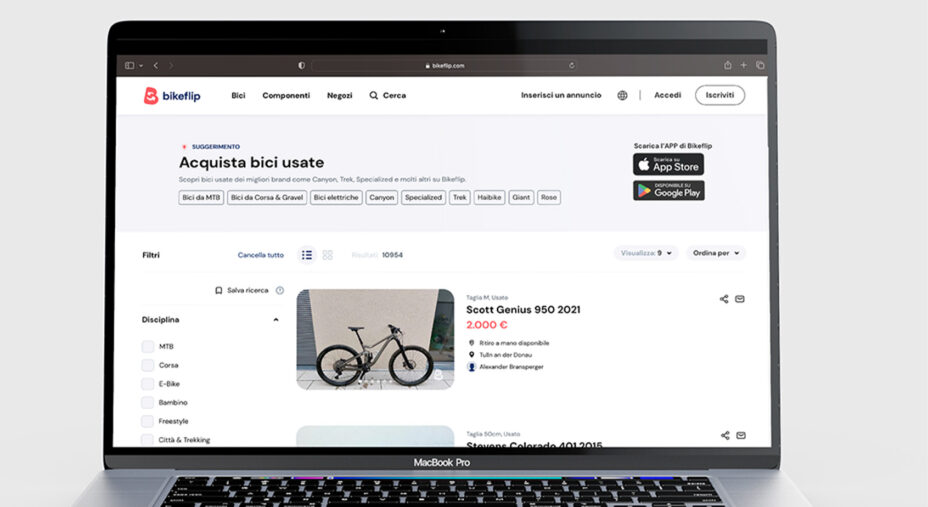Click the globe language icon
The height and width of the screenshot is (507, 928).
(x=623, y=95)
